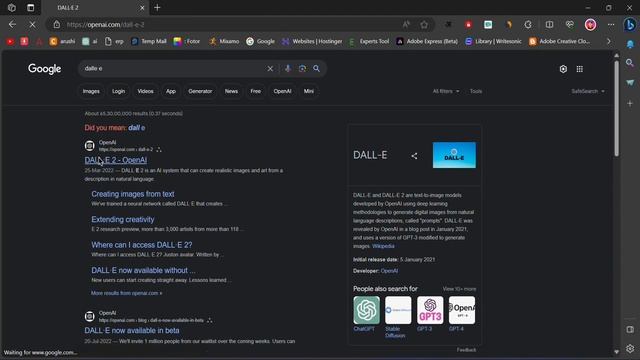
Task: Click the page vertical scrollbar thumb
Action: tap(616, 108)
